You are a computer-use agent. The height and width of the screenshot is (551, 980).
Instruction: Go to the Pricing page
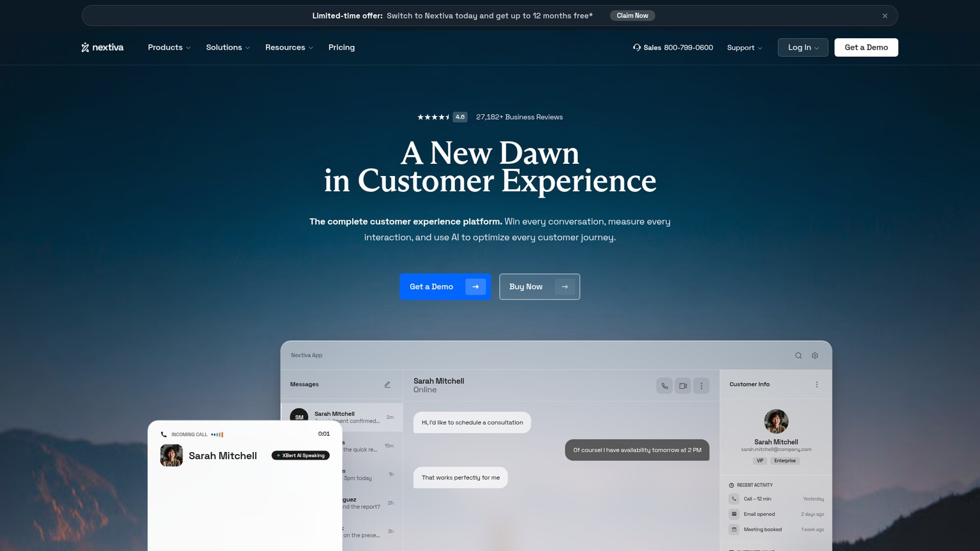341,47
